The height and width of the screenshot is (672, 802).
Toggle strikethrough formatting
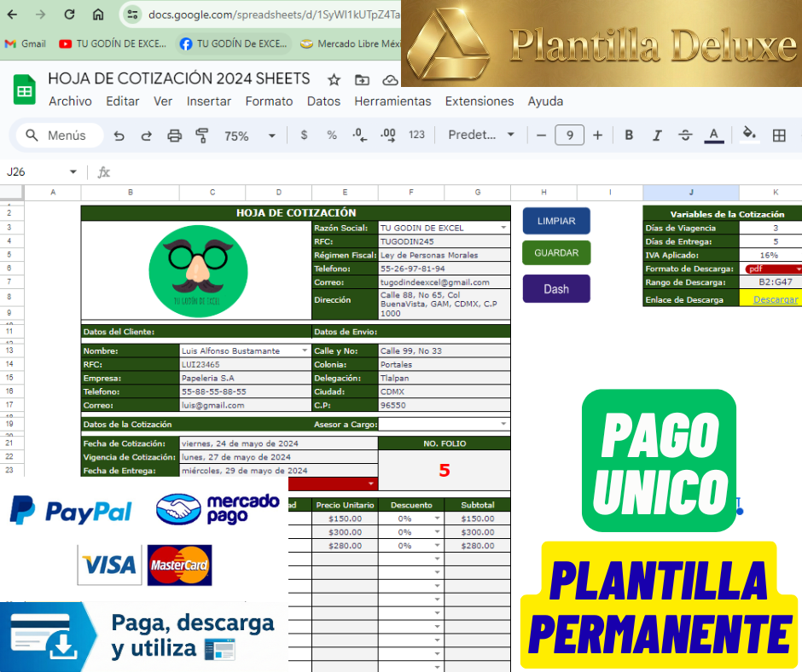(x=685, y=135)
